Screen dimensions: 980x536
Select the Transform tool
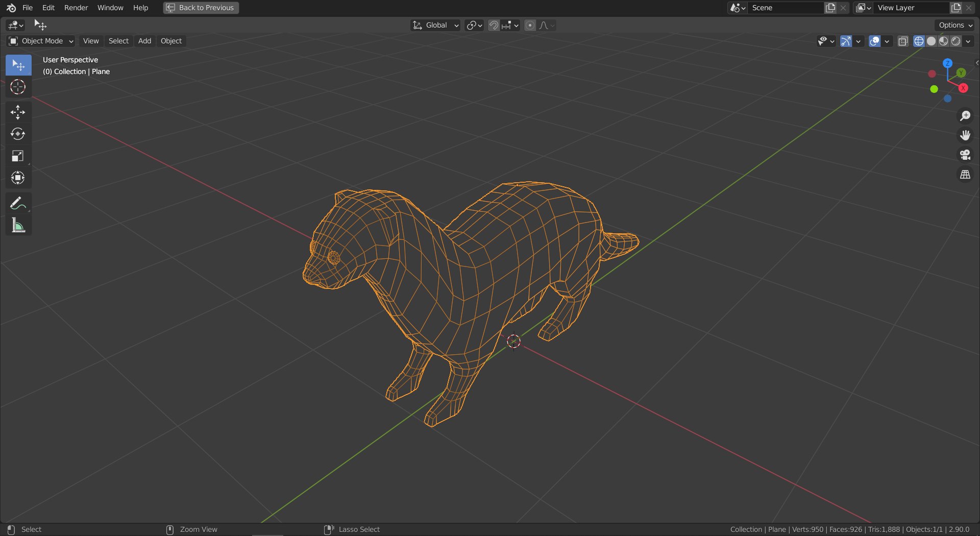point(18,178)
